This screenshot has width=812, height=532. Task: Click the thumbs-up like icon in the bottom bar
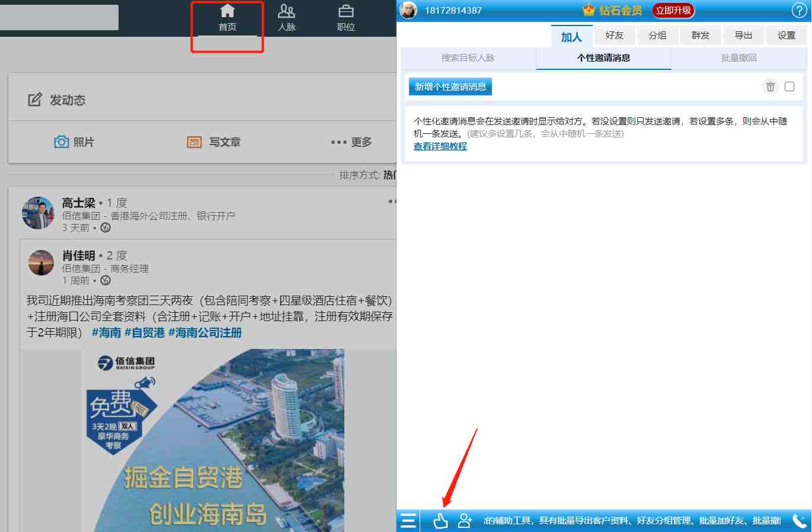point(440,521)
